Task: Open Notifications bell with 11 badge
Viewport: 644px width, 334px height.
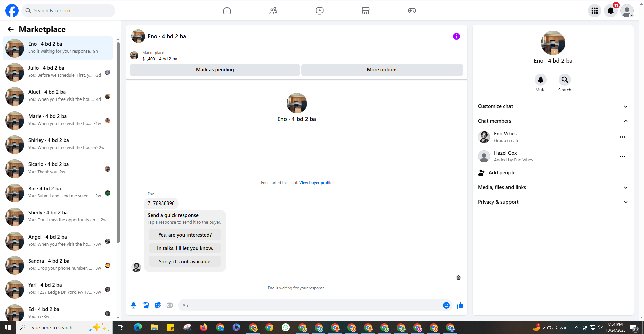Action: click(x=611, y=11)
